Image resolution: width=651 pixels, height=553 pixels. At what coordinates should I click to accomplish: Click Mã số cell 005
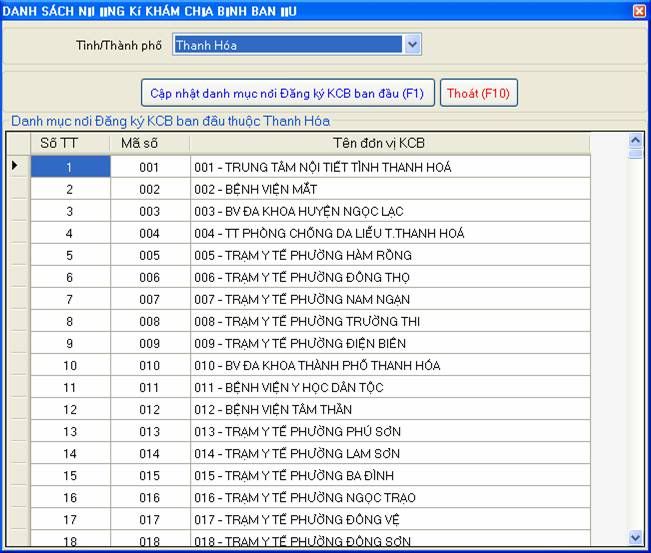[x=150, y=255]
